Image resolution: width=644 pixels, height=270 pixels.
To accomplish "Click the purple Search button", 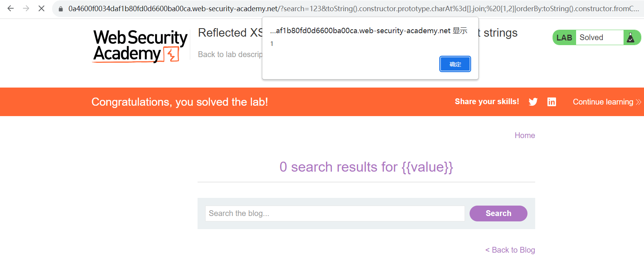I will coord(498,213).
